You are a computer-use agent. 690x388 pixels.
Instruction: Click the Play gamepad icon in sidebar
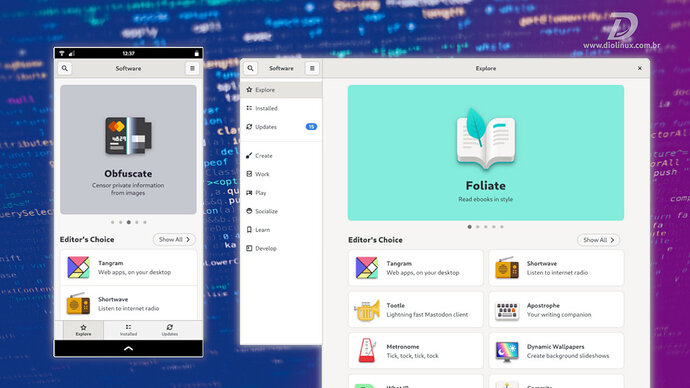tap(249, 192)
